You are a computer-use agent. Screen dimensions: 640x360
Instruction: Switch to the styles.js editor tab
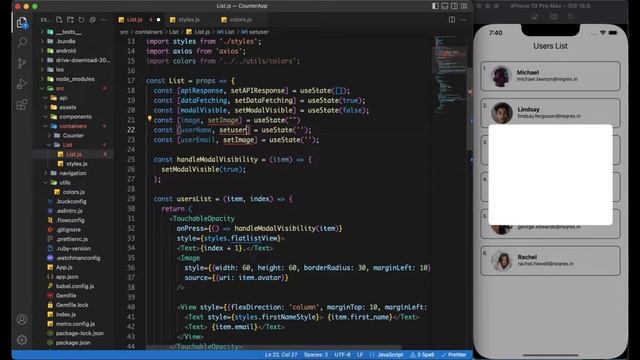(189, 20)
